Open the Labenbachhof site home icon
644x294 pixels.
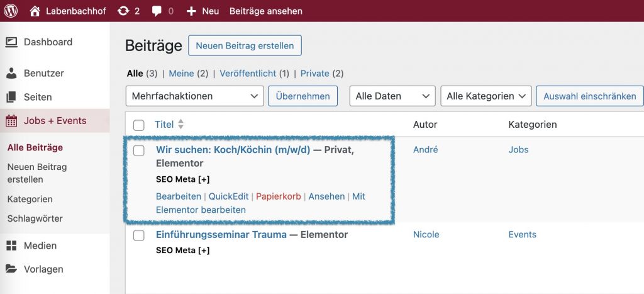click(35, 11)
